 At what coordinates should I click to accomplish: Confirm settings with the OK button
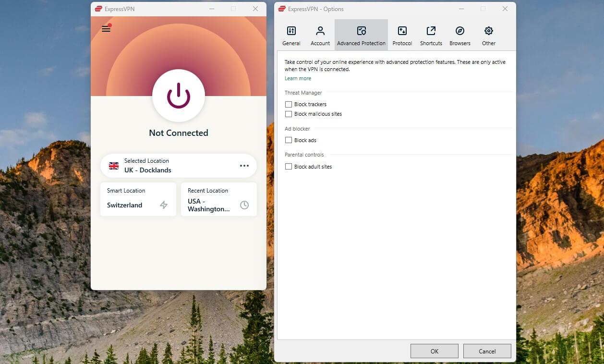tap(434, 351)
